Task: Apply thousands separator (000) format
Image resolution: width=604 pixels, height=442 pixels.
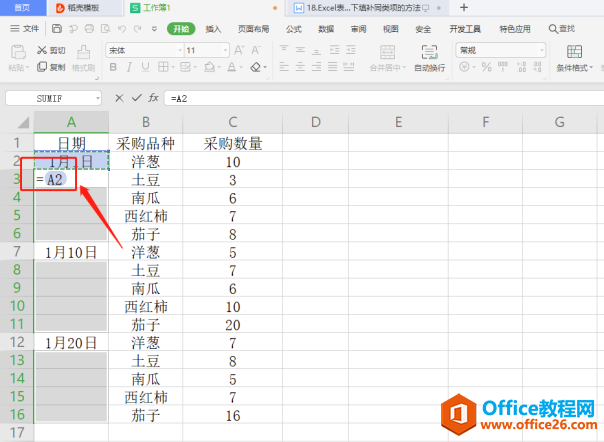Action: [x=503, y=66]
